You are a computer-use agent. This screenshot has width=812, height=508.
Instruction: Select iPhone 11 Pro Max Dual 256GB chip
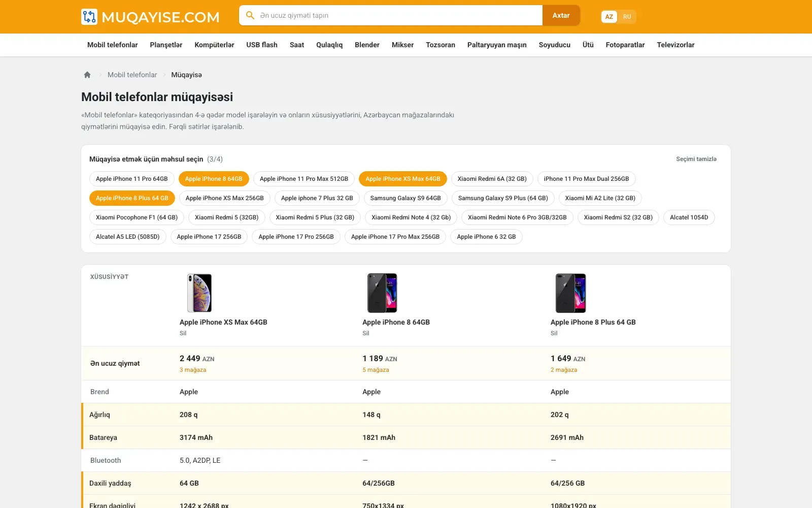586,179
